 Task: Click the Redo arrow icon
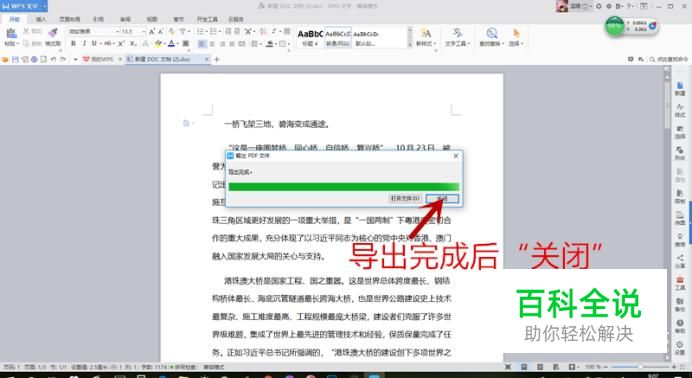click(x=63, y=59)
